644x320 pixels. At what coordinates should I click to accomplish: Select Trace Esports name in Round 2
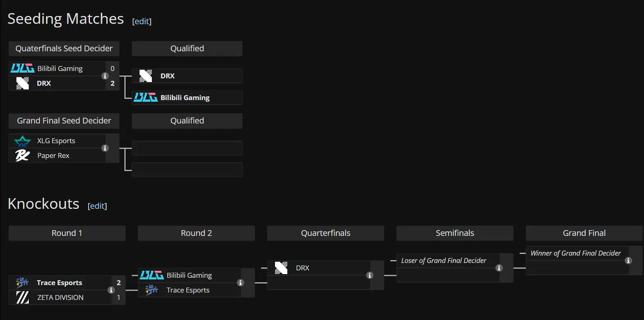[x=188, y=290]
